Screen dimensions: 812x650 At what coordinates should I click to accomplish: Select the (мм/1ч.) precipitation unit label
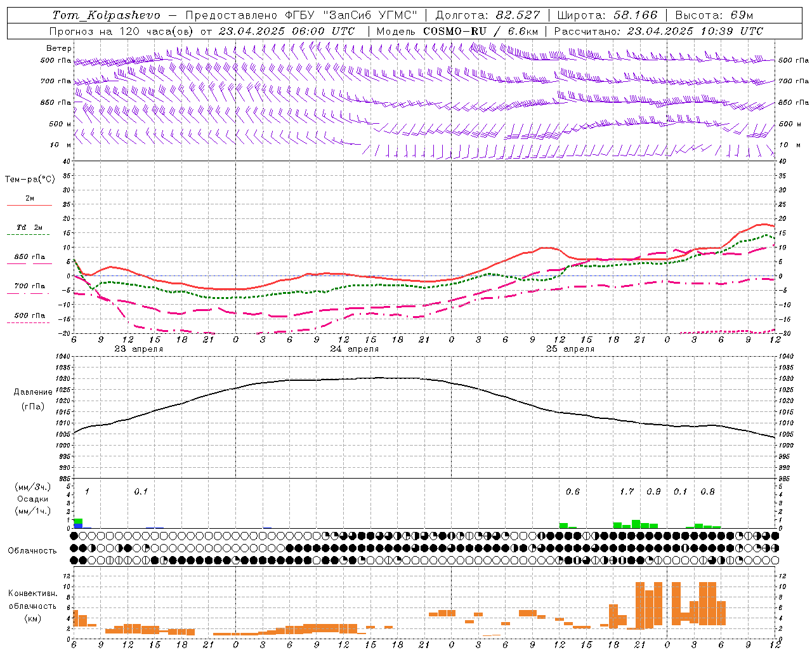[33, 512]
